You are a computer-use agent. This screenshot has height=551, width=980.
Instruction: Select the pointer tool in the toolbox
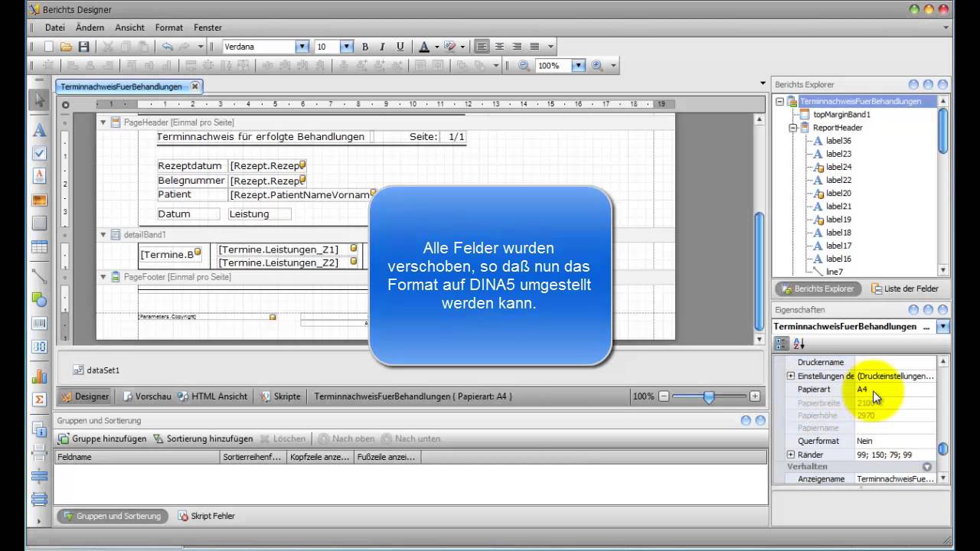pos(39,101)
